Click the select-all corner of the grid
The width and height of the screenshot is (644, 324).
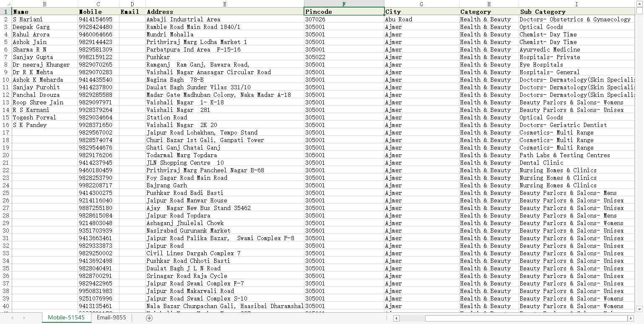(6, 4)
